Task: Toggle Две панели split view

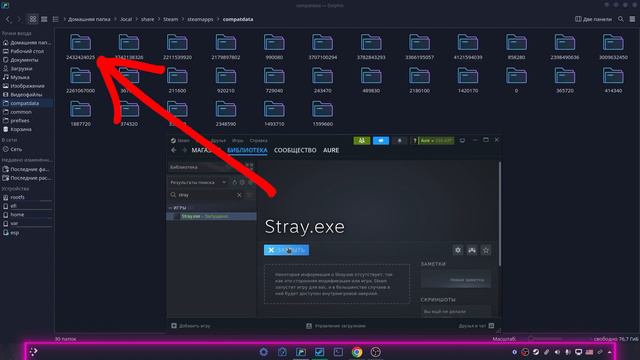Action: [593, 19]
